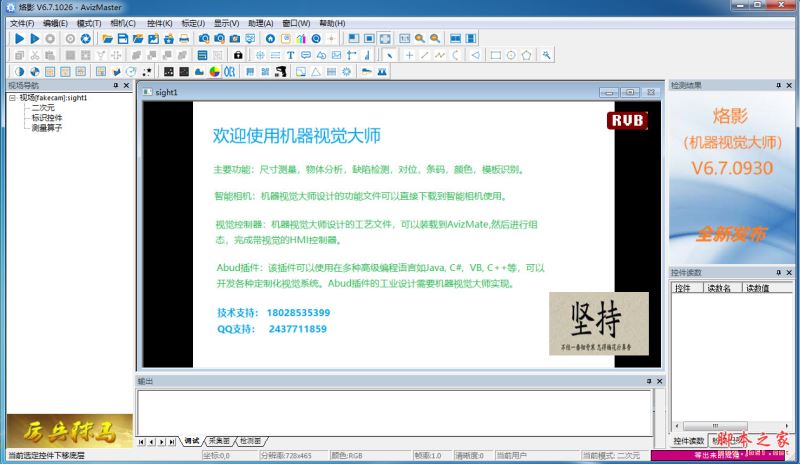
Task: Click the color pie chart icon
Action: click(215, 71)
